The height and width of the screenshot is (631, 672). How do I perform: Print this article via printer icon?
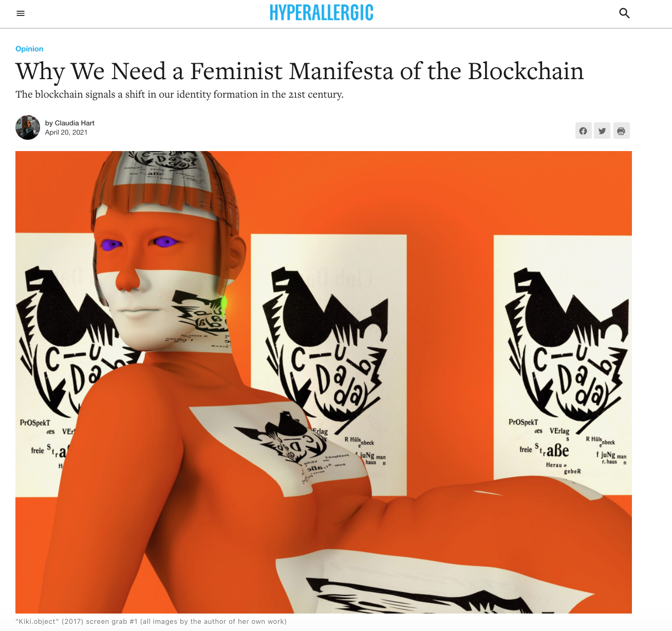(x=621, y=131)
